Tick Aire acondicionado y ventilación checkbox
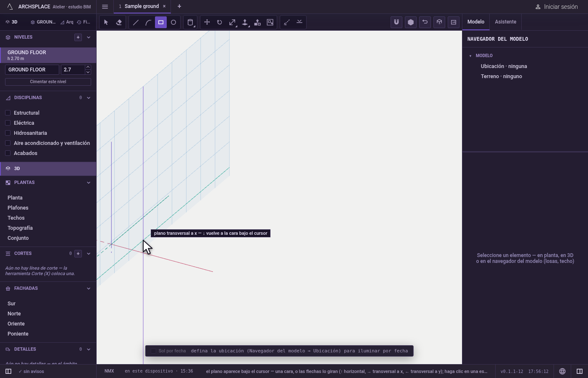This screenshot has height=378, width=588. pos(8,143)
